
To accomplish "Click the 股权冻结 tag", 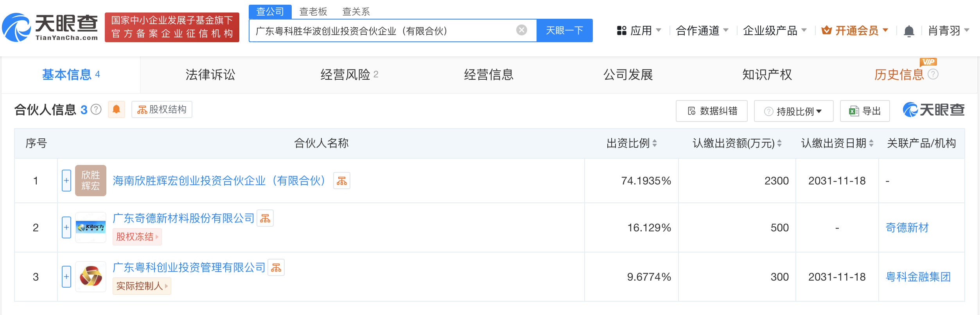I will tap(137, 237).
